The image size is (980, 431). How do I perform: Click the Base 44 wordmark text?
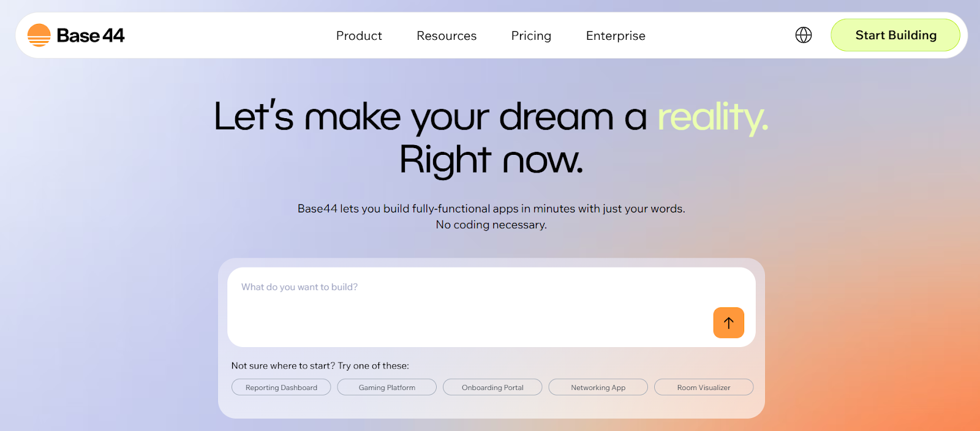coord(91,36)
